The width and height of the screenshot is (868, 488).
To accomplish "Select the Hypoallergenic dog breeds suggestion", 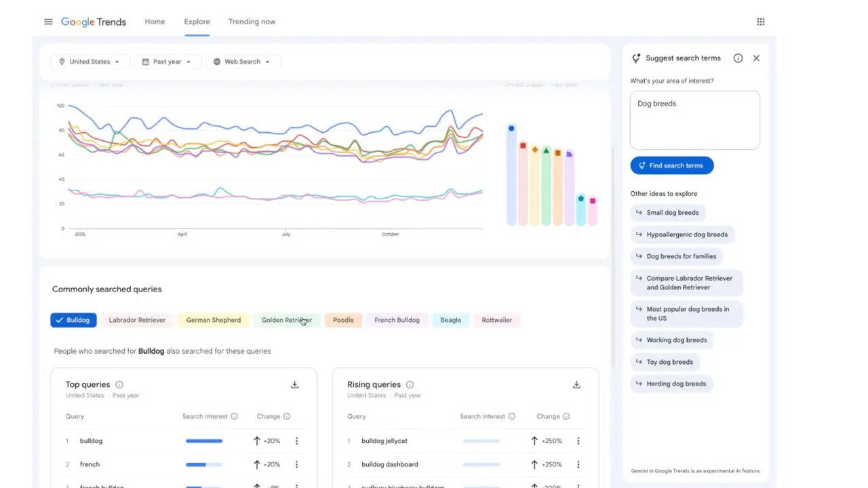I will [x=682, y=234].
